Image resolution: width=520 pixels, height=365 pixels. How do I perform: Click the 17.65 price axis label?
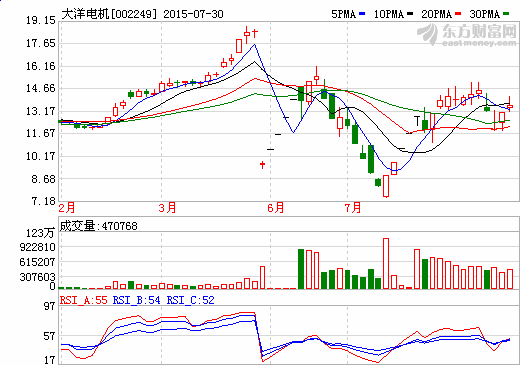[x=41, y=43]
